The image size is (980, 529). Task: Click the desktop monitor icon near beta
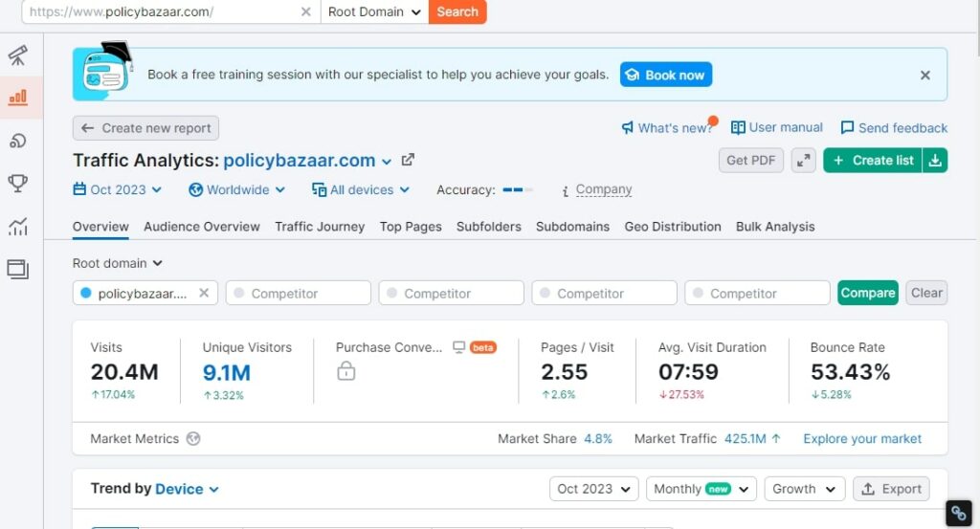tap(458, 347)
